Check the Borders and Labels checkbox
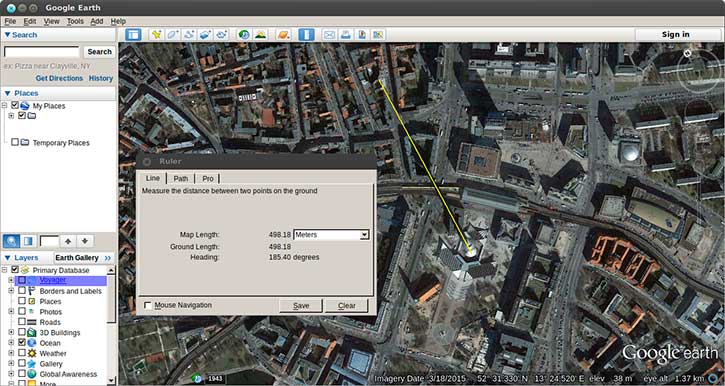This screenshot has height=386, width=725. click(21, 291)
